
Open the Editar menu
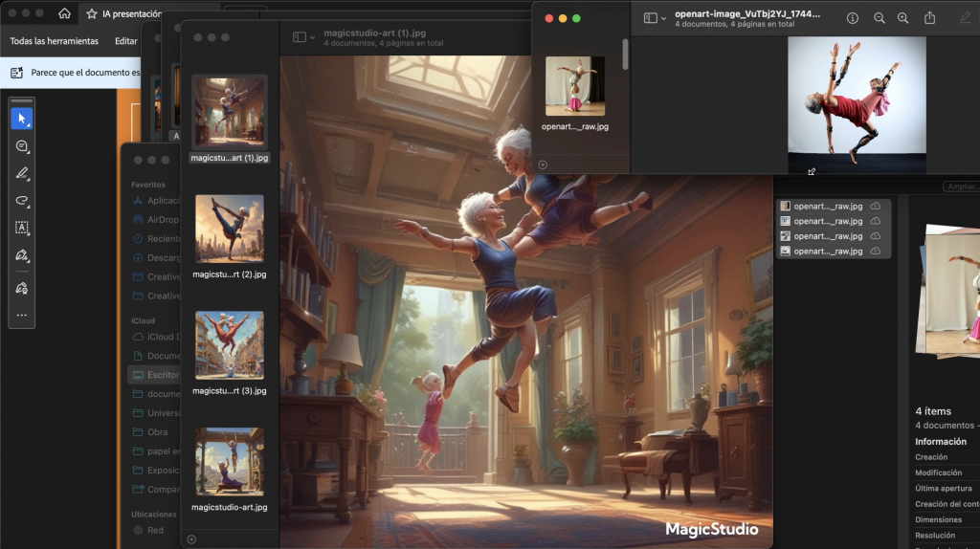click(x=125, y=41)
